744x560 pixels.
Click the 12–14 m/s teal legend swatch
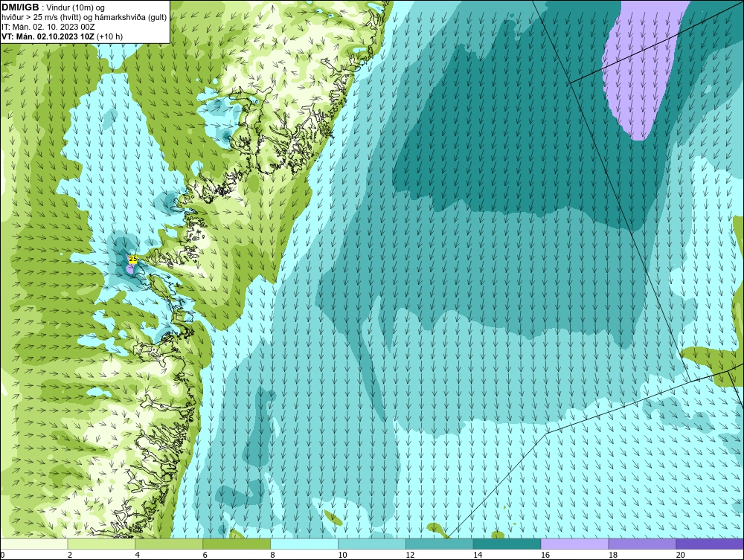point(440,544)
